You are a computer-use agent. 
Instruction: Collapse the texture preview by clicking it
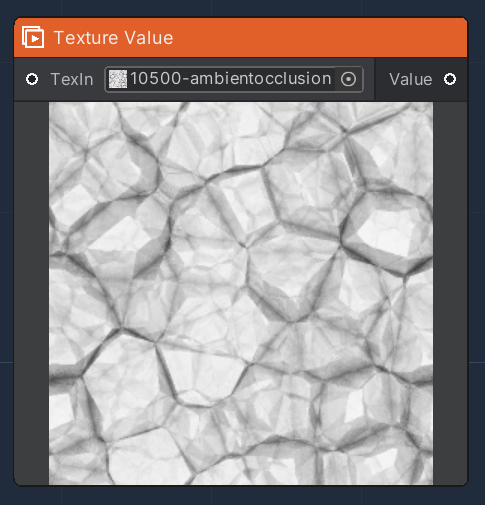241,293
